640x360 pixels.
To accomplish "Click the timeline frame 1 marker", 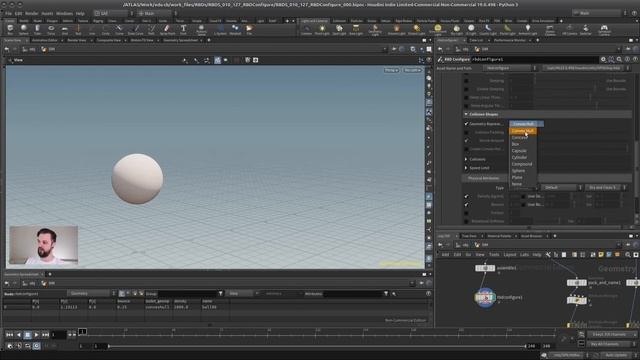I will (82, 331).
